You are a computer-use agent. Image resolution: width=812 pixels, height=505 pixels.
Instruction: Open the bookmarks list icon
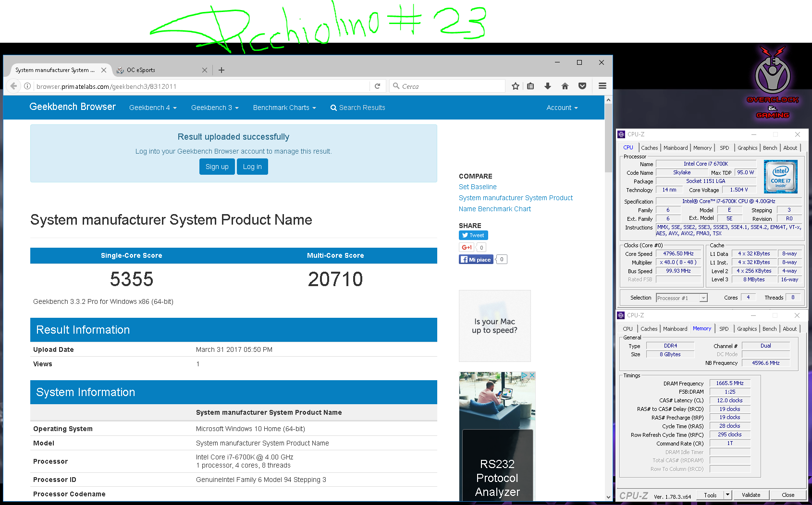coord(530,86)
